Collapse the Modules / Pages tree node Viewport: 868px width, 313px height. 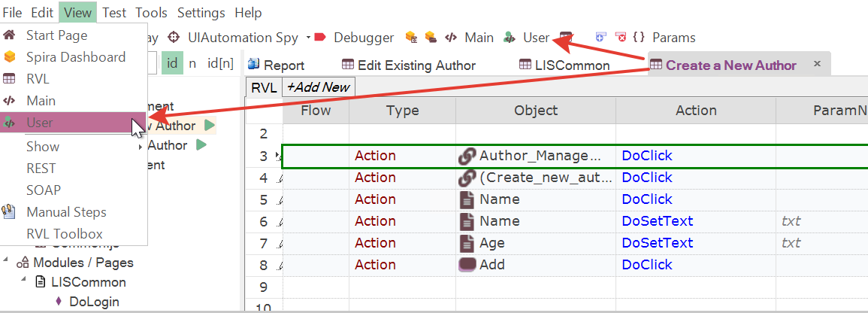6,261
